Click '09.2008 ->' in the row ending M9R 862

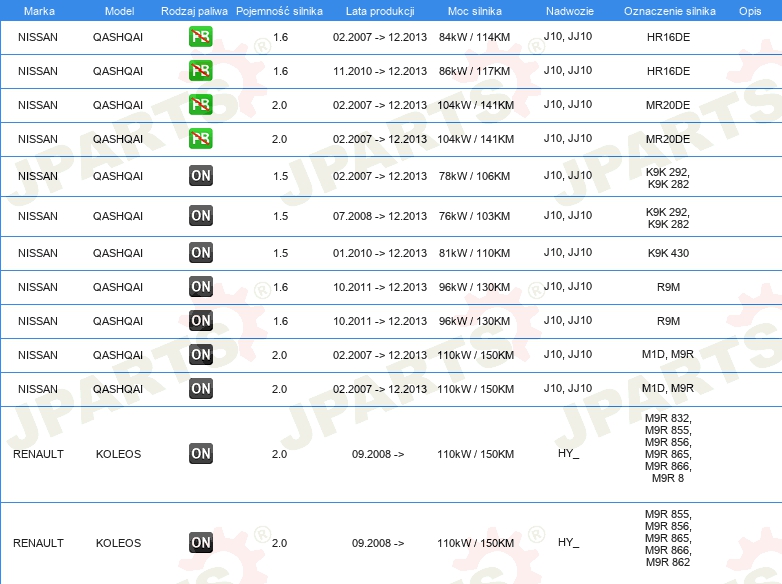click(378, 543)
